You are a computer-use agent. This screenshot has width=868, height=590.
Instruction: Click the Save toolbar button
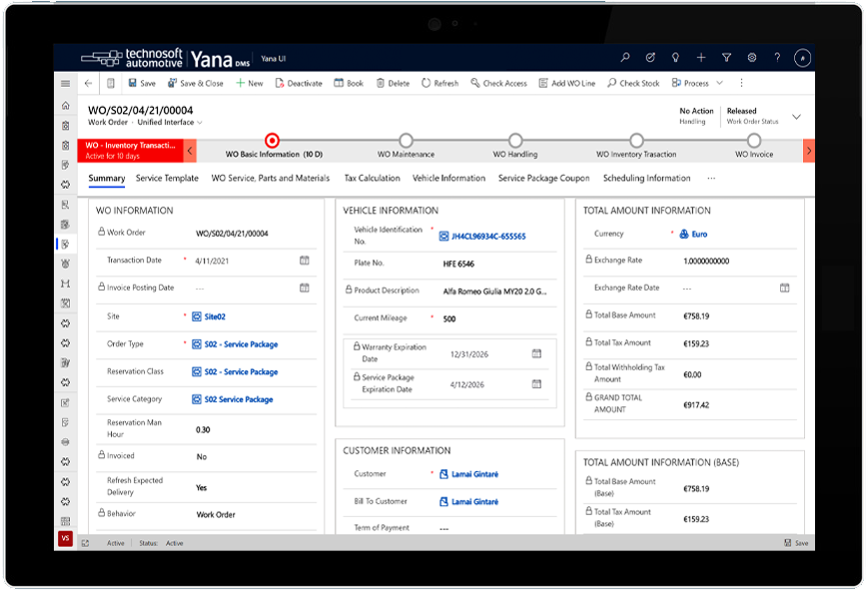(142, 83)
